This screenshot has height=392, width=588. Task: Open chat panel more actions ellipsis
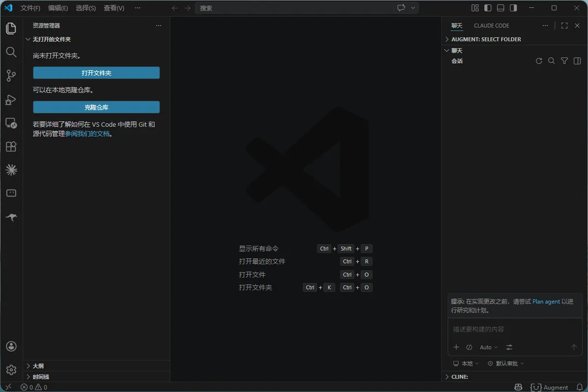[x=545, y=26]
